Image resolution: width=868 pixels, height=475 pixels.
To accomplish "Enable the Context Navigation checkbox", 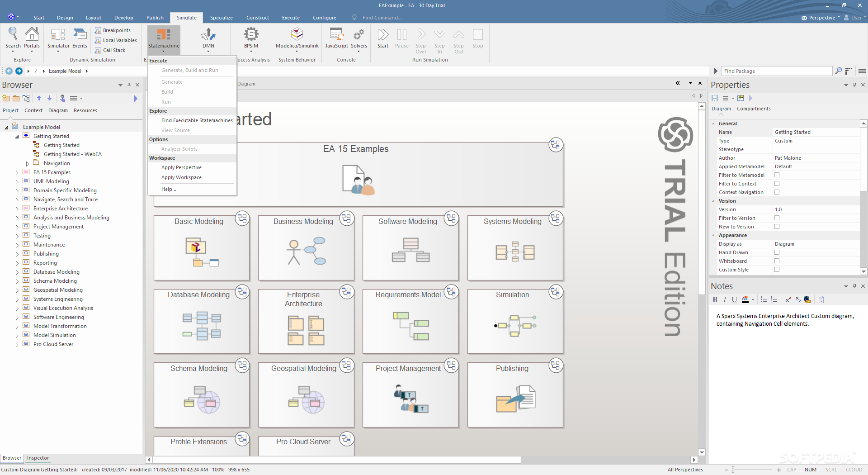I will (x=777, y=192).
